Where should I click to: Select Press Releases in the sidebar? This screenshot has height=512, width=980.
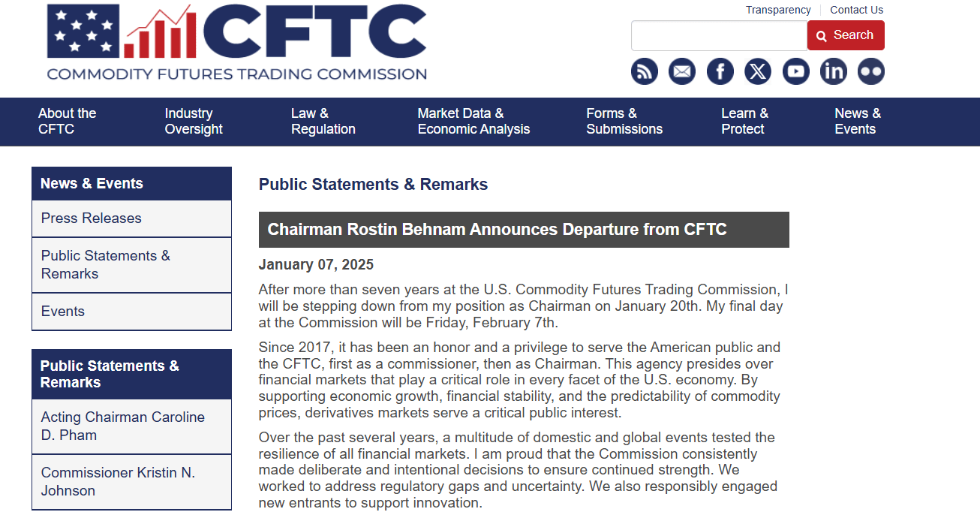pyautogui.click(x=131, y=218)
